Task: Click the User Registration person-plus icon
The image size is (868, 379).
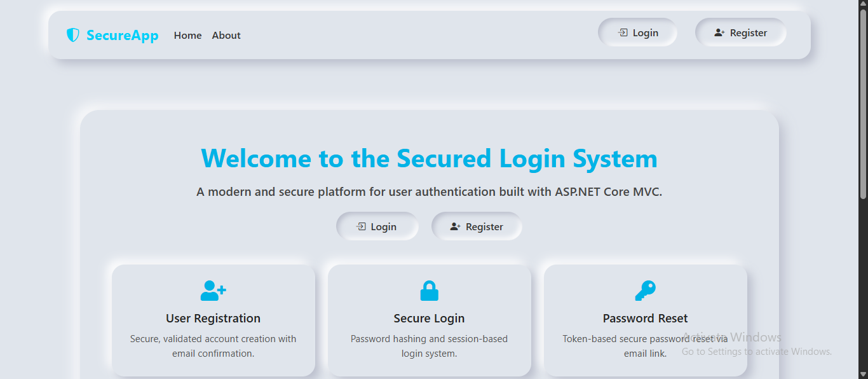Action: [x=214, y=291]
